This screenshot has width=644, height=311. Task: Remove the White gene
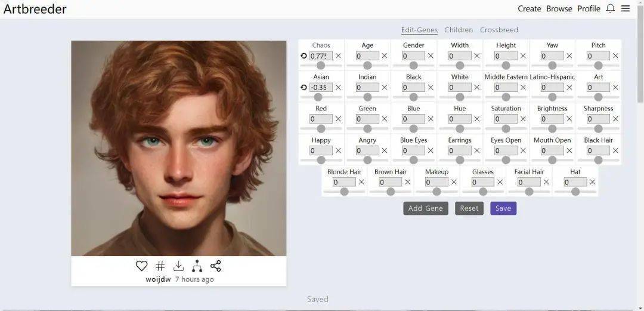click(x=477, y=87)
